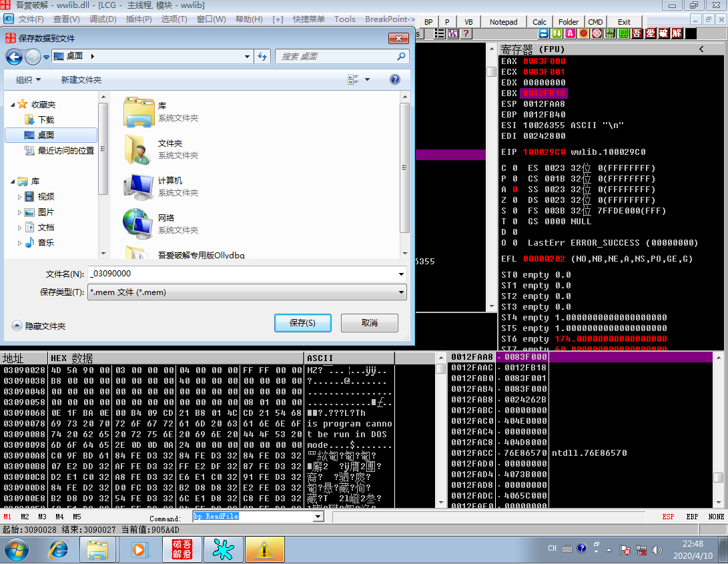
Task: Click the file name input field
Action: pos(244,274)
